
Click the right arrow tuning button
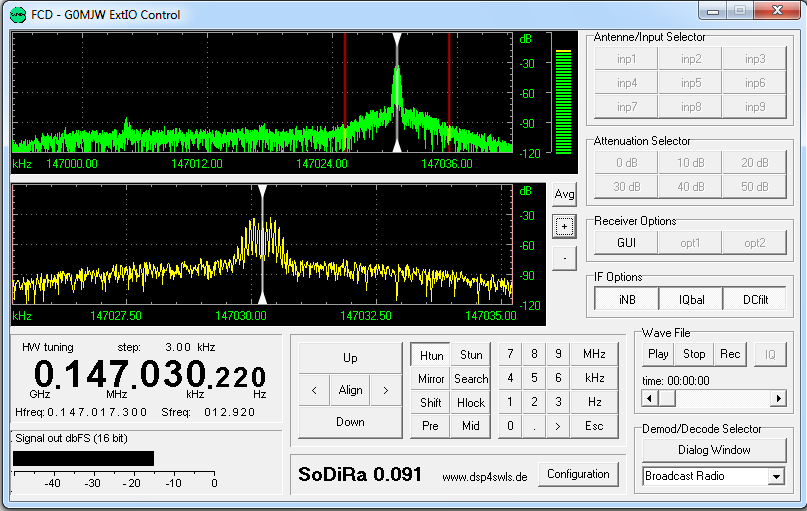click(386, 390)
